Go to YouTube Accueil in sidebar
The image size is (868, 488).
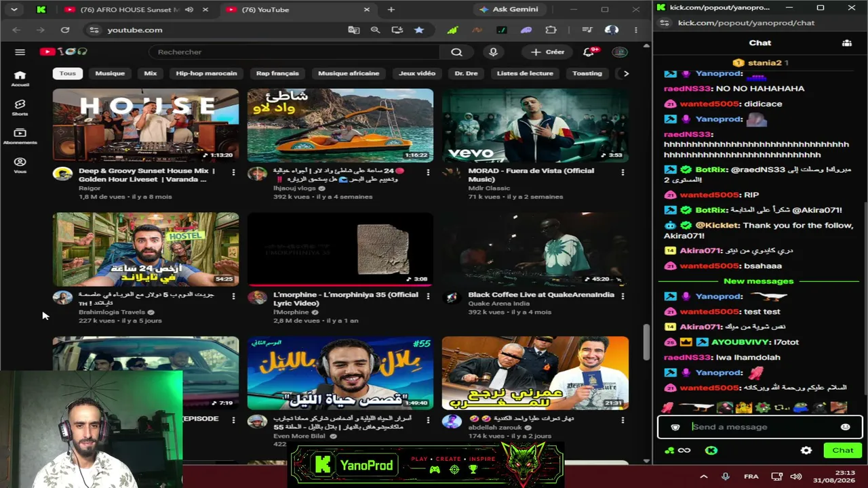tap(20, 79)
